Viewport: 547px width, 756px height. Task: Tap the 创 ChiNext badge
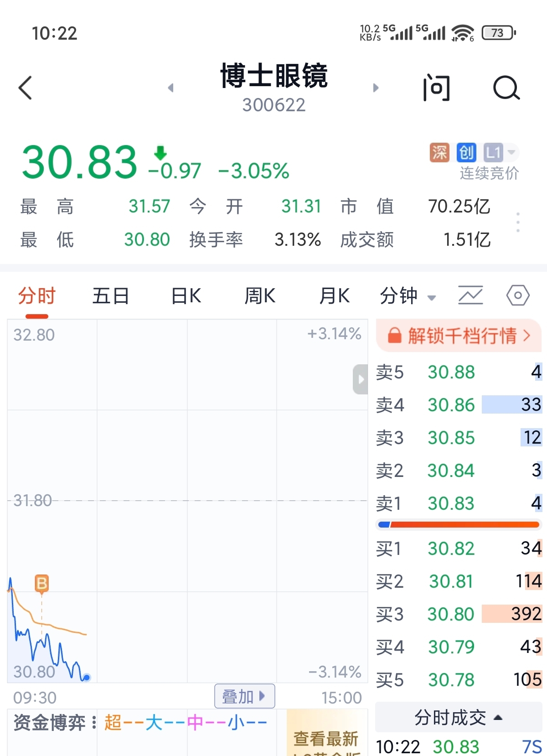click(x=466, y=152)
